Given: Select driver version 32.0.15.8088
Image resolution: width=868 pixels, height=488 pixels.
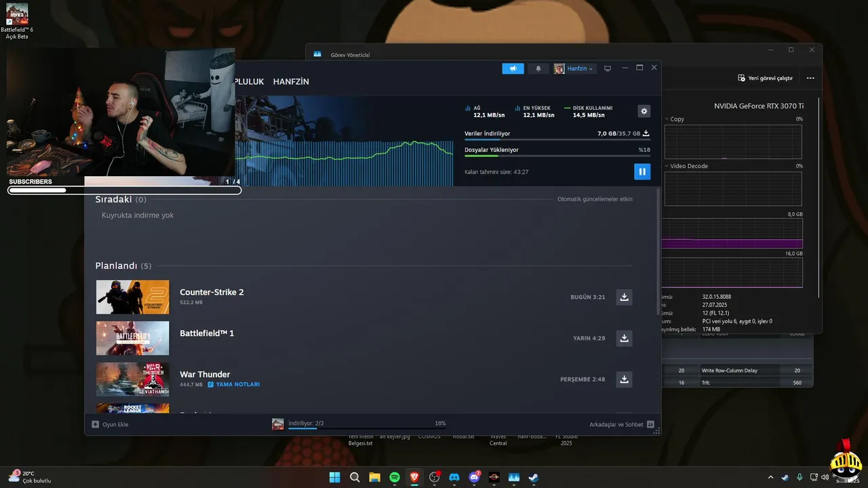Looking at the screenshot, I should [x=717, y=297].
